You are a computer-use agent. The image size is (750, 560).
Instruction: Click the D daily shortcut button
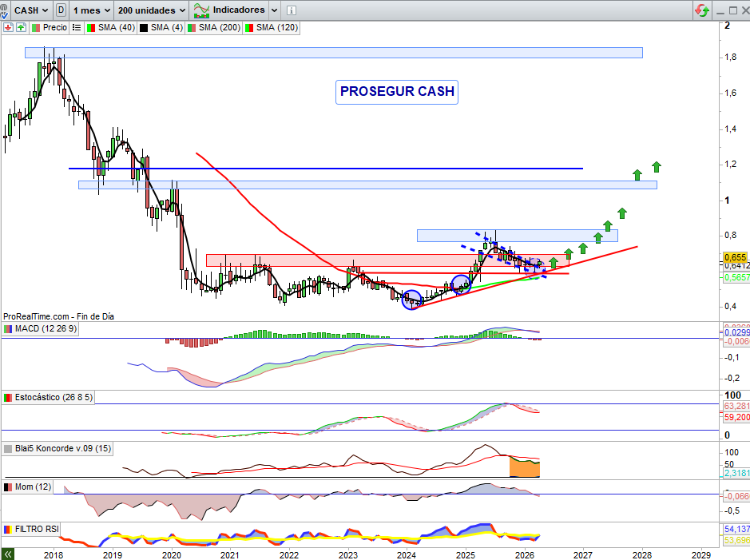coord(61,10)
